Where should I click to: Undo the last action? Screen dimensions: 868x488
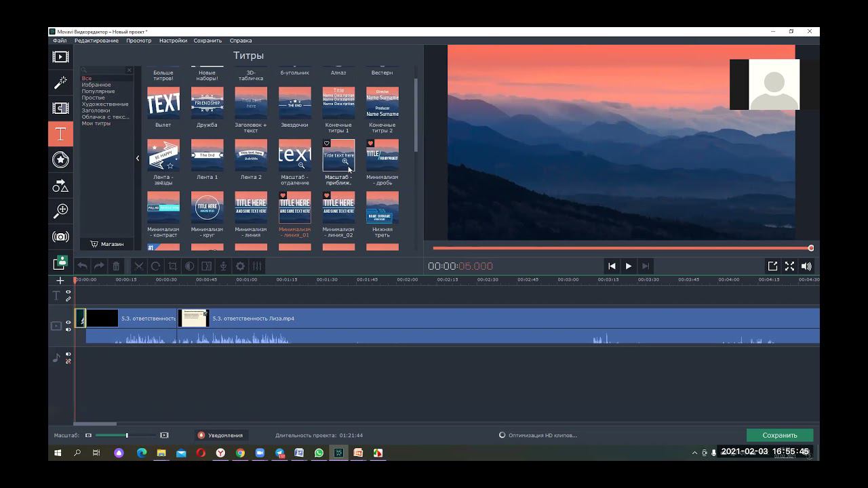pyautogui.click(x=83, y=266)
